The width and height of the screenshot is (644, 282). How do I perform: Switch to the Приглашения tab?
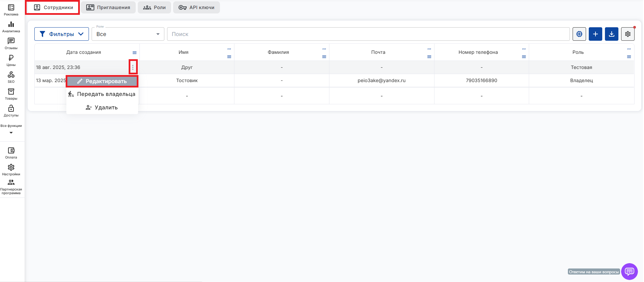point(108,7)
